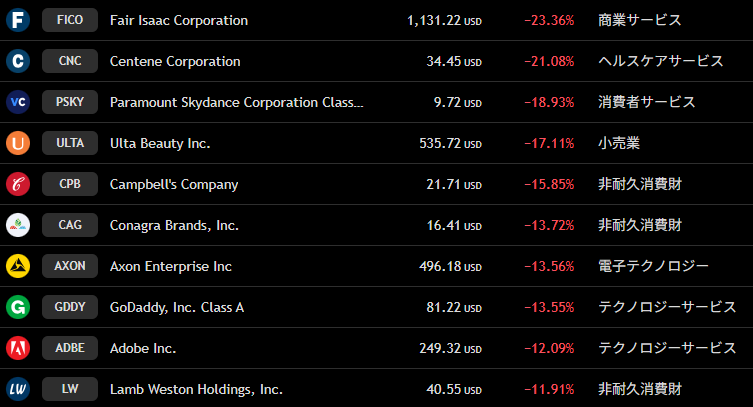Click the Centene Corporation logo icon
This screenshot has width=753, height=407.
(x=18, y=61)
